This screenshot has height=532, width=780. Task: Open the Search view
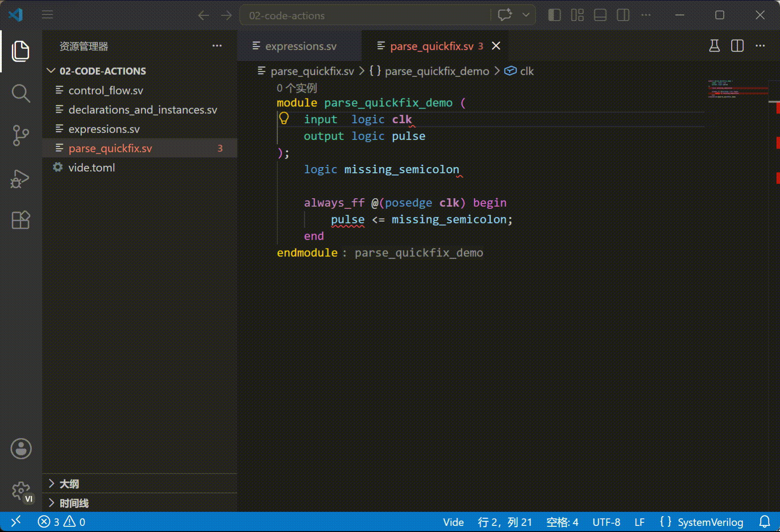click(x=20, y=93)
